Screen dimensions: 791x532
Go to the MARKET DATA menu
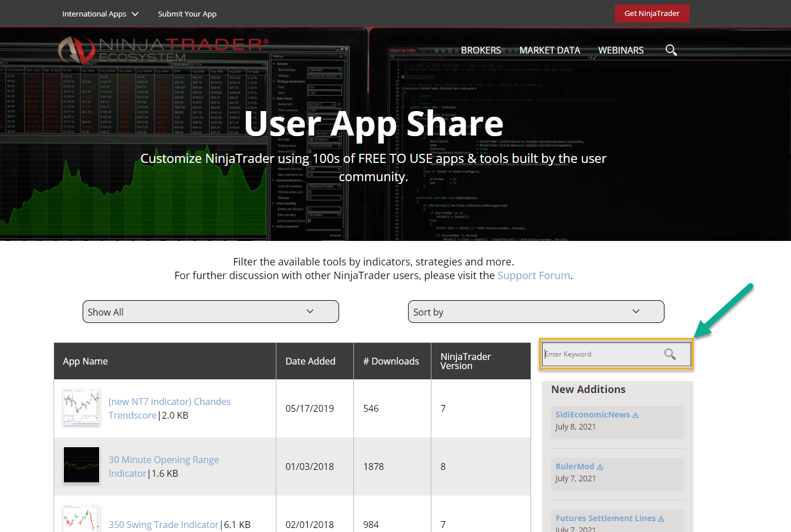550,50
